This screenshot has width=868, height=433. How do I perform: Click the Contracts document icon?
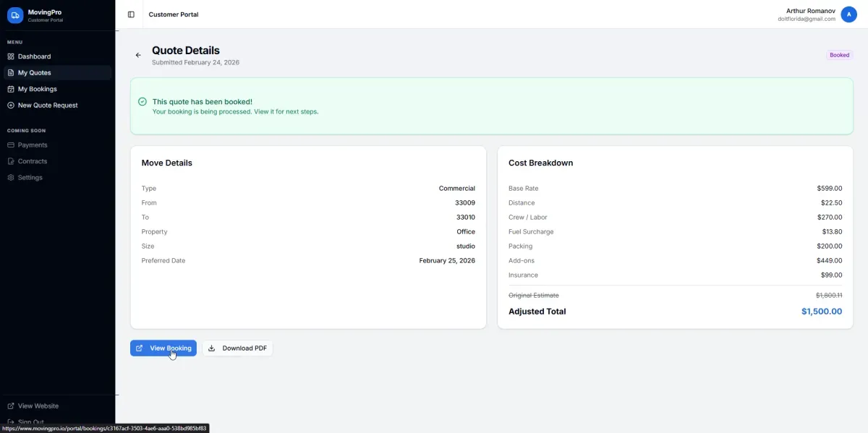point(11,161)
